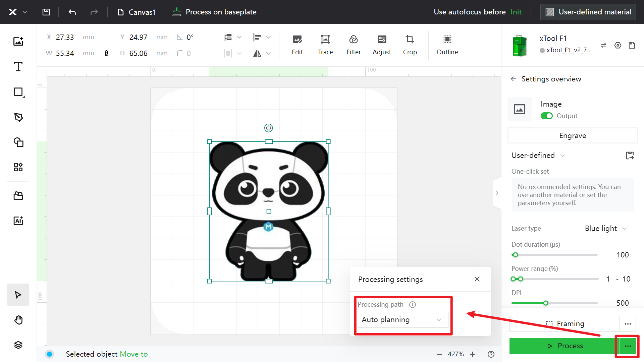Close the Processing settings popup

coord(477,279)
